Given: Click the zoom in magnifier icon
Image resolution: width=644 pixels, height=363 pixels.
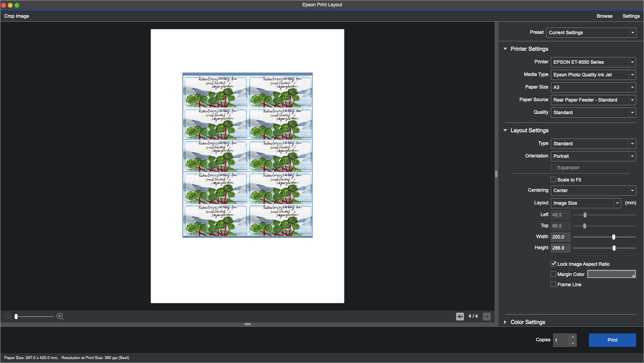Looking at the screenshot, I should [x=60, y=317].
